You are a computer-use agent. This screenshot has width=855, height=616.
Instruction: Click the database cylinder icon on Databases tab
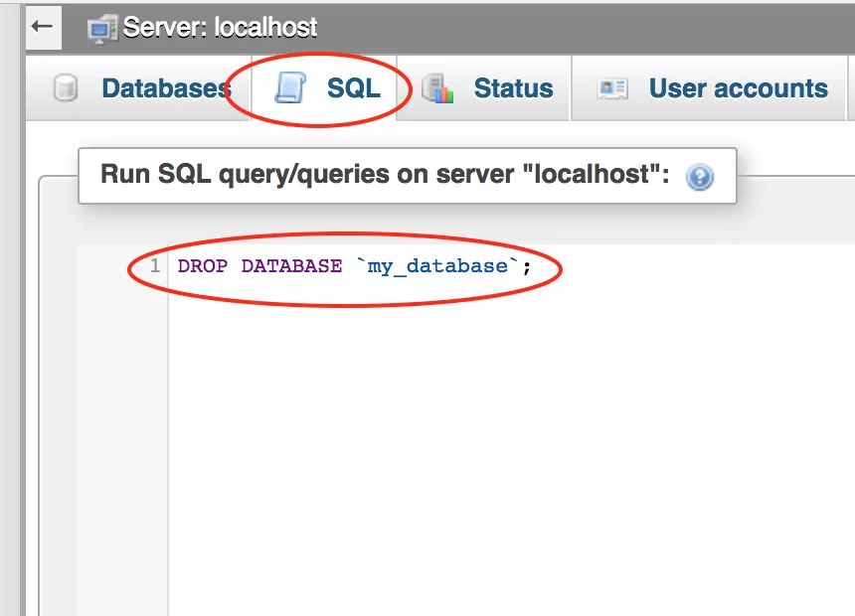(65, 88)
